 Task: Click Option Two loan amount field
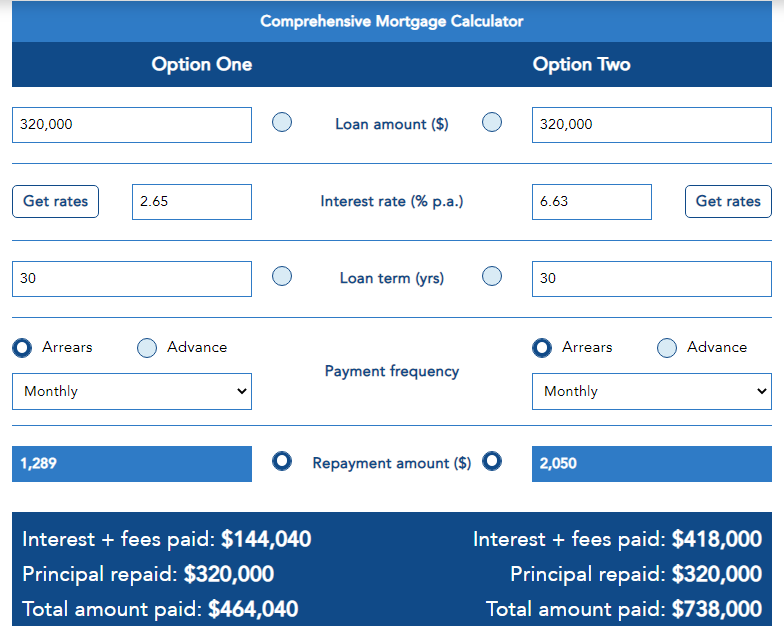click(652, 125)
